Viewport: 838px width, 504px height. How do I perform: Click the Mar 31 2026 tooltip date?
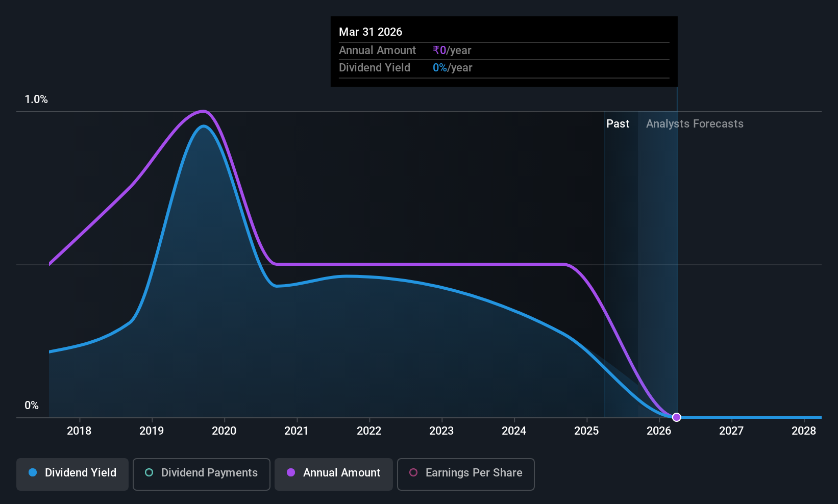pyautogui.click(x=371, y=32)
